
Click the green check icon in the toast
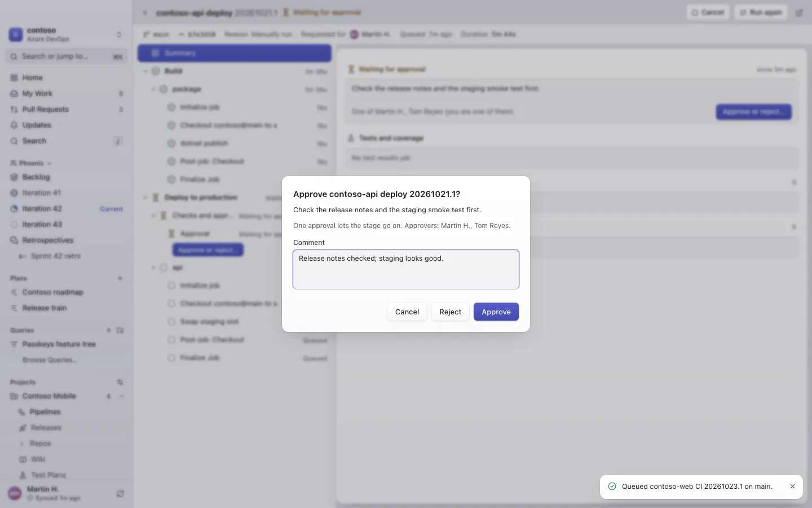[x=612, y=487]
